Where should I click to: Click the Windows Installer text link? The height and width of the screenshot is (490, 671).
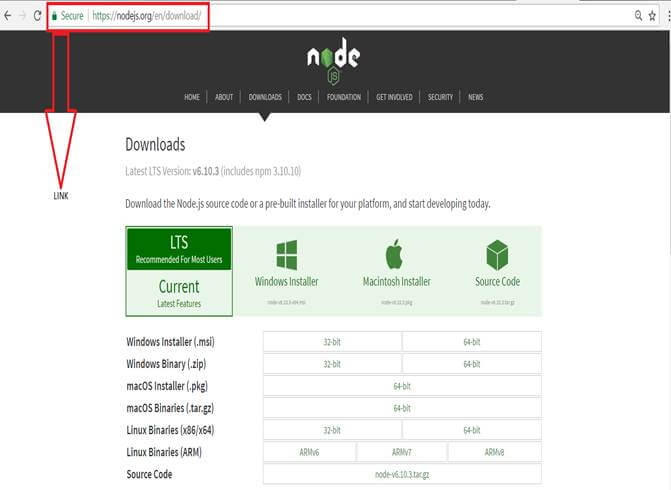click(286, 282)
